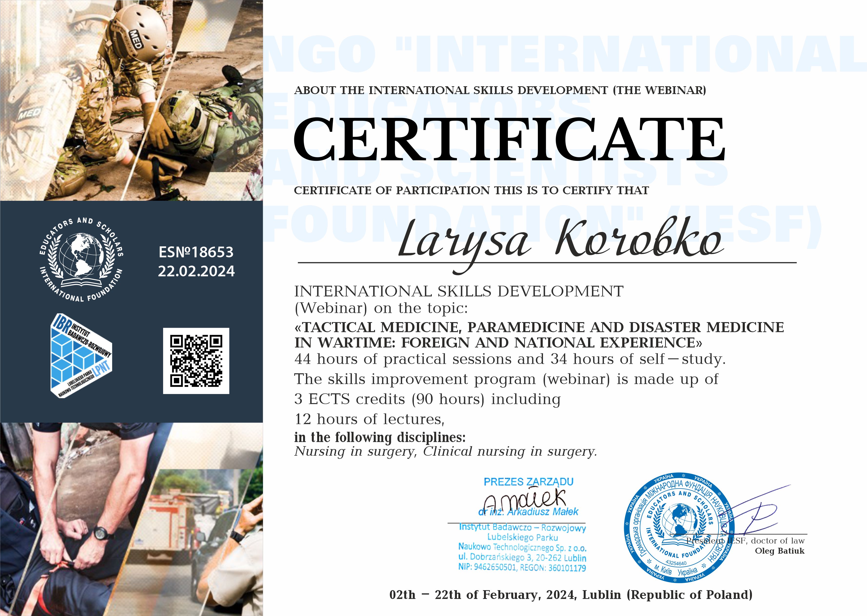
Task: Click the QR code
Action: coord(196,361)
